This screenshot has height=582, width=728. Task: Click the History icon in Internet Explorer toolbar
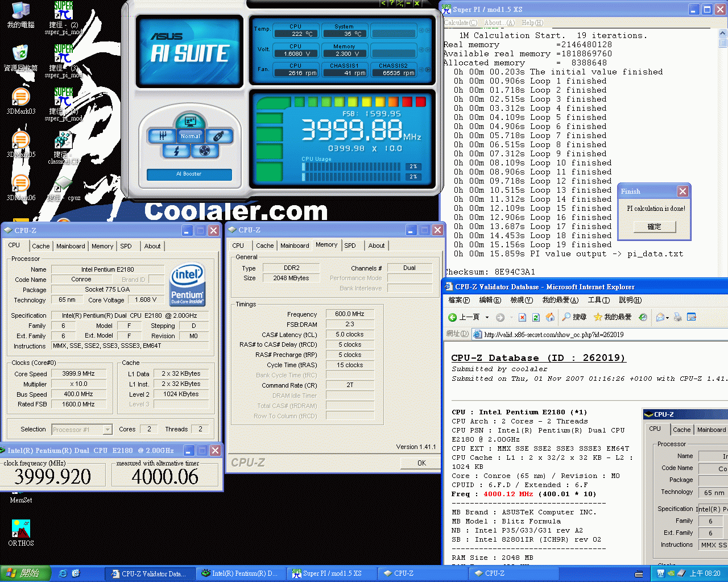click(x=643, y=317)
